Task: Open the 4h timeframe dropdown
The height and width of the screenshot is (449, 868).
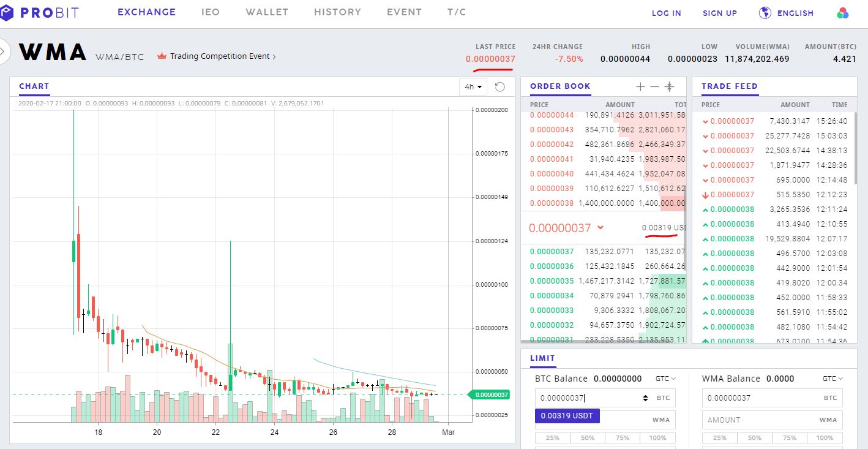Action: (x=472, y=86)
